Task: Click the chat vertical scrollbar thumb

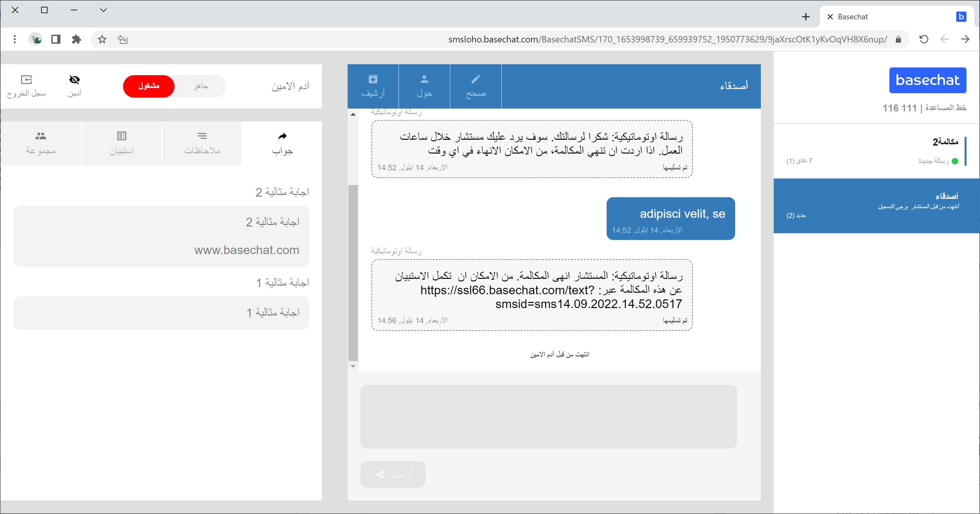Action: 353,272
